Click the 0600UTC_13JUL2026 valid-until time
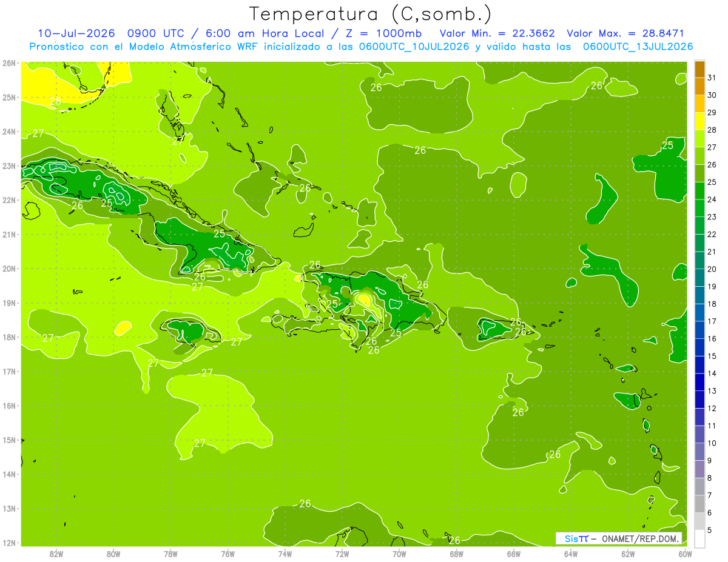This screenshot has width=728, height=562. coord(638,47)
